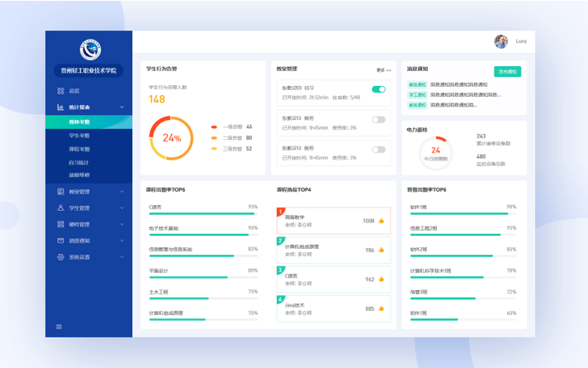The image size is (588, 368).
Task: Click the 东教J203 自习 room card
Action: click(x=334, y=93)
